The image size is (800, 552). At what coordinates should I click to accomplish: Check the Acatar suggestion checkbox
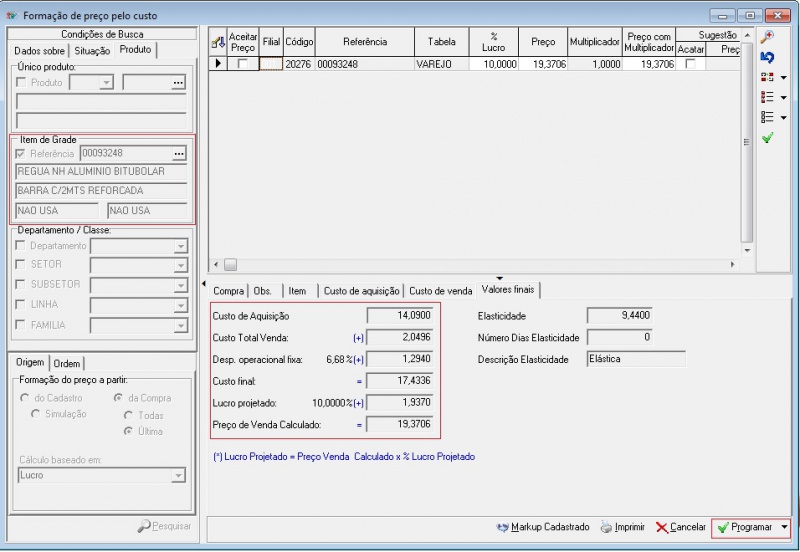(690, 64)
